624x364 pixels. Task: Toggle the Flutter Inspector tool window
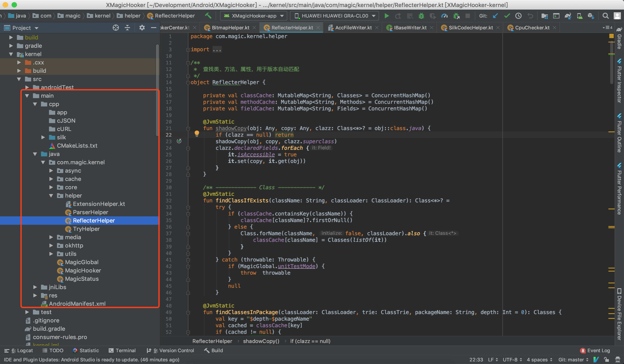point(619,81)
